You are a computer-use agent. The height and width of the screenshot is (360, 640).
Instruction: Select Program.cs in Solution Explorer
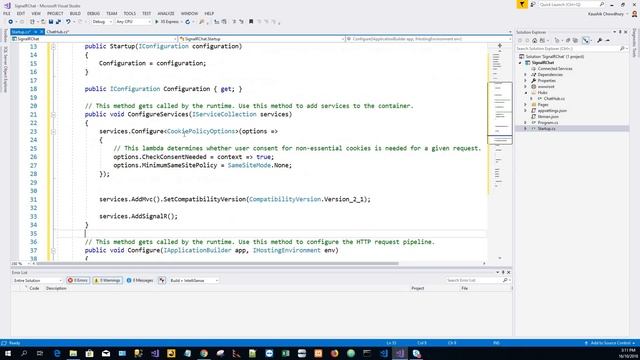coord(547,122)
